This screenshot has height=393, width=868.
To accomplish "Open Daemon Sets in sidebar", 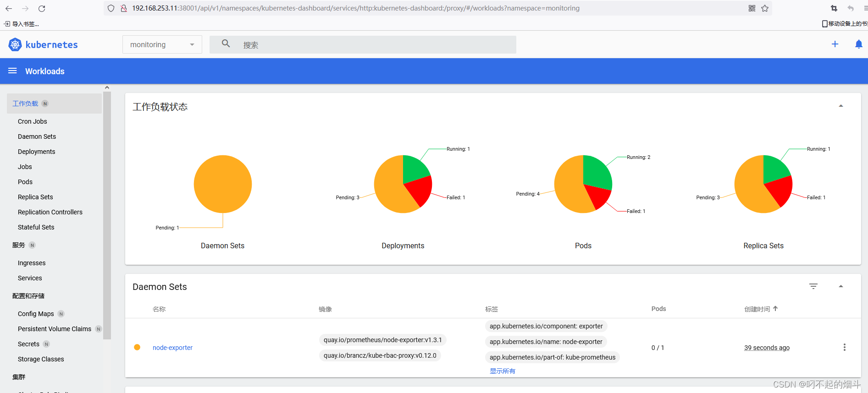I will 37,136.
